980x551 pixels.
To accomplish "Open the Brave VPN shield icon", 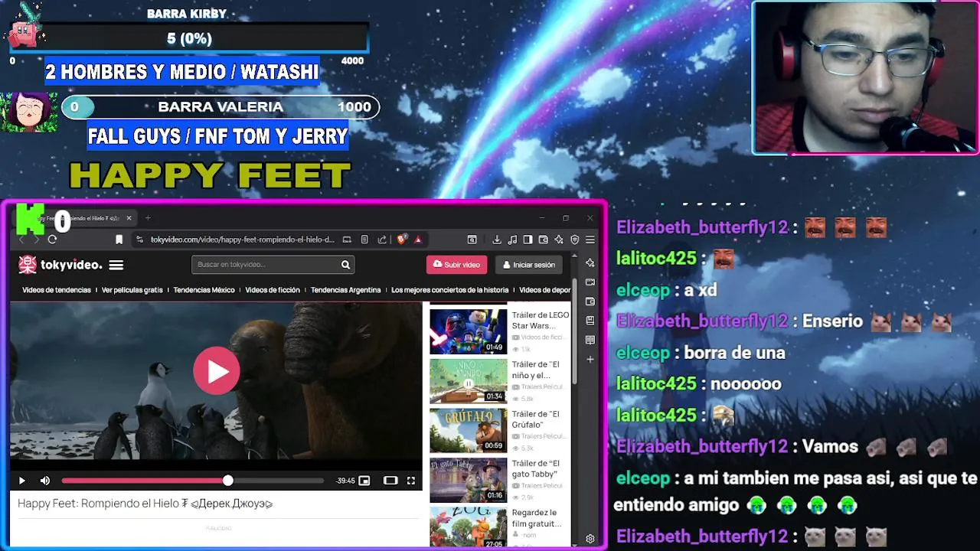I will (x=574, y=240).
